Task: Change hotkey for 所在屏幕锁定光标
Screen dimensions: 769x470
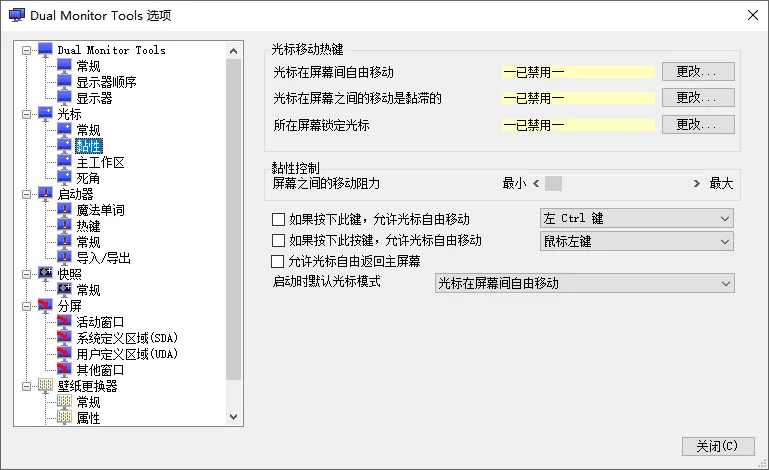Action: point(698,125)
